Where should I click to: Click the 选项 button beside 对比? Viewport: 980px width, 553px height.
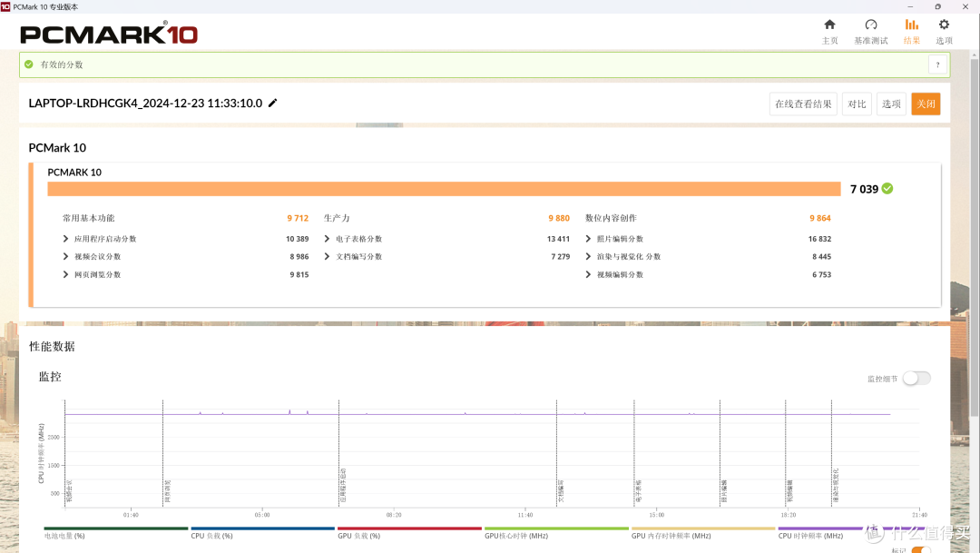click(891, 104)
